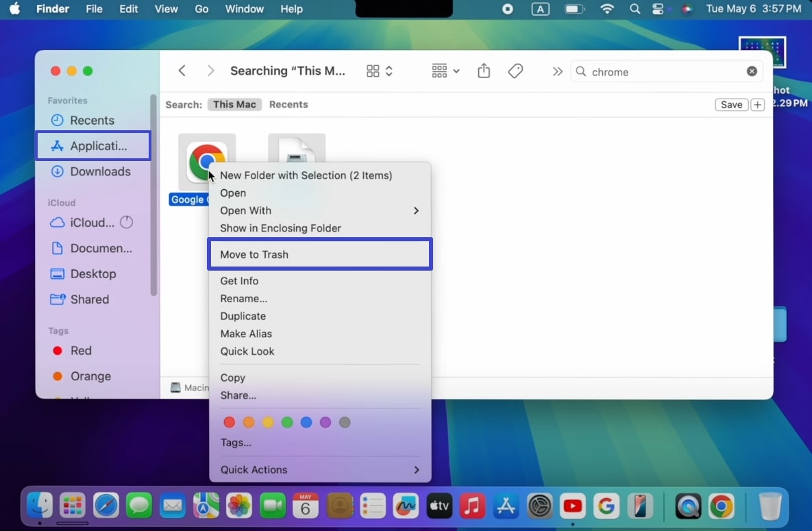The image size is (812, 531).
Task: Switch view using the icon grid button
Action: pyautogui.click(x=379, y=71)
